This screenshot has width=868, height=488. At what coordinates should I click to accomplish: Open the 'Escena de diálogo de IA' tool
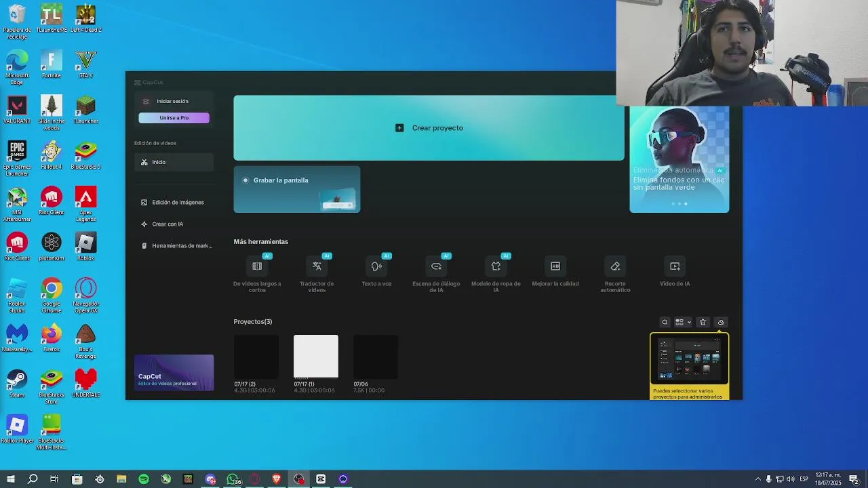[436, 274]
